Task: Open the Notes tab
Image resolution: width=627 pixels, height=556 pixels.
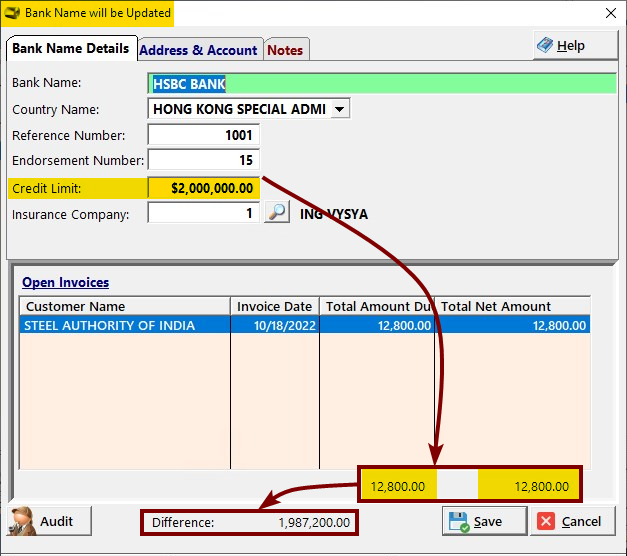Action: pyautogui.click(x=285, y=50)
